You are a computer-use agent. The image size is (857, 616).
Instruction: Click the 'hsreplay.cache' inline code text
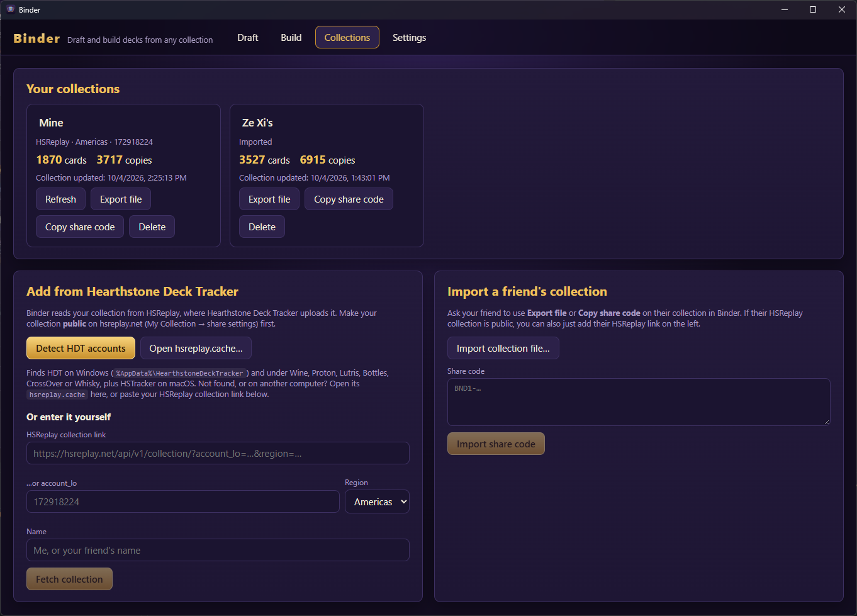tap(57, 395)
